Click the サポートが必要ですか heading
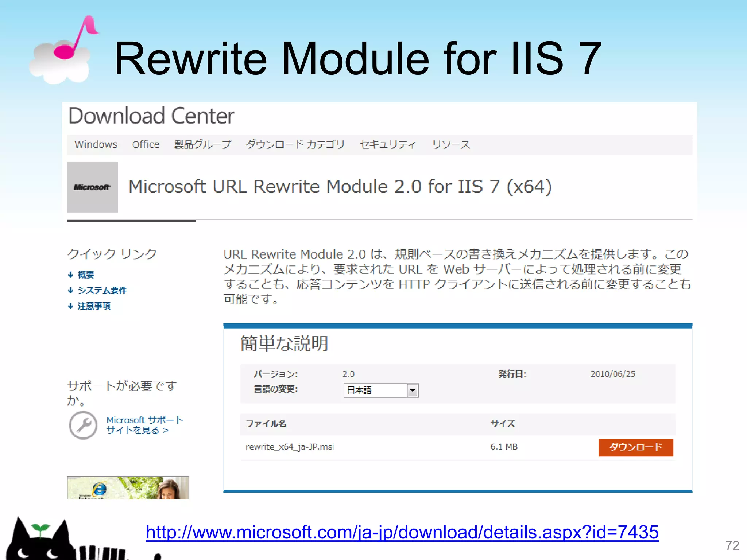Viewport: 747px width, 560px height. point(122,393)
